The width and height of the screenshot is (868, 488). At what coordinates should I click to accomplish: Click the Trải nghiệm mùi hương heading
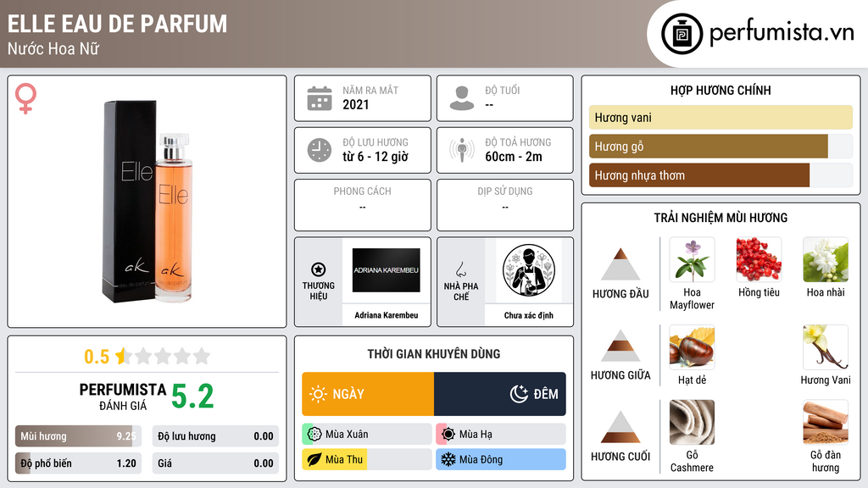click(x=721, y=218)
